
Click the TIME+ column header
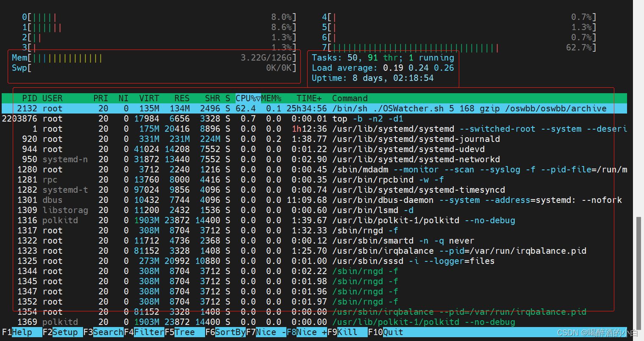(309, 98)
